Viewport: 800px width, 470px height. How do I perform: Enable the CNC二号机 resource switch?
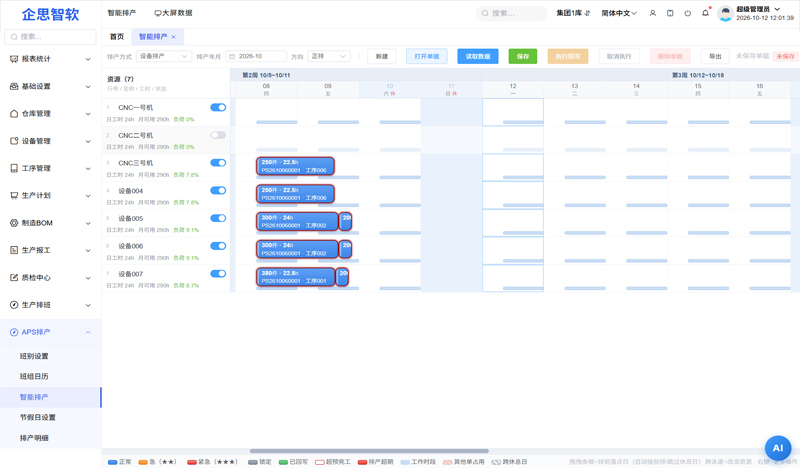[x=218, y=135]
